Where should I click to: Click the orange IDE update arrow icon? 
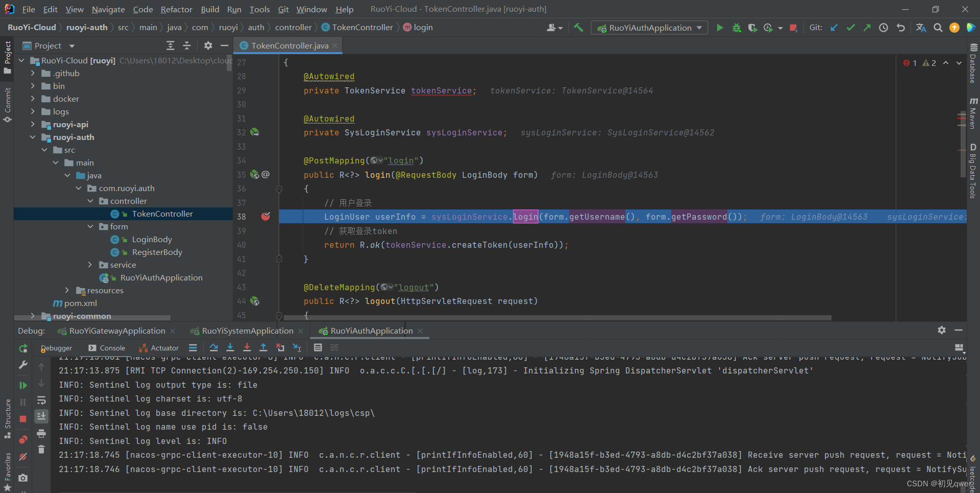954,28
